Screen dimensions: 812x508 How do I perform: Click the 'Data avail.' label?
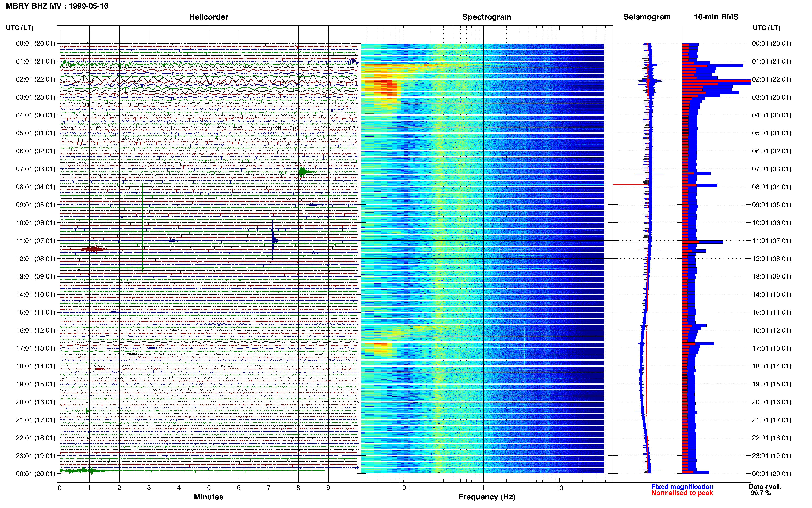pyautogui.click(x=765, y=486)
